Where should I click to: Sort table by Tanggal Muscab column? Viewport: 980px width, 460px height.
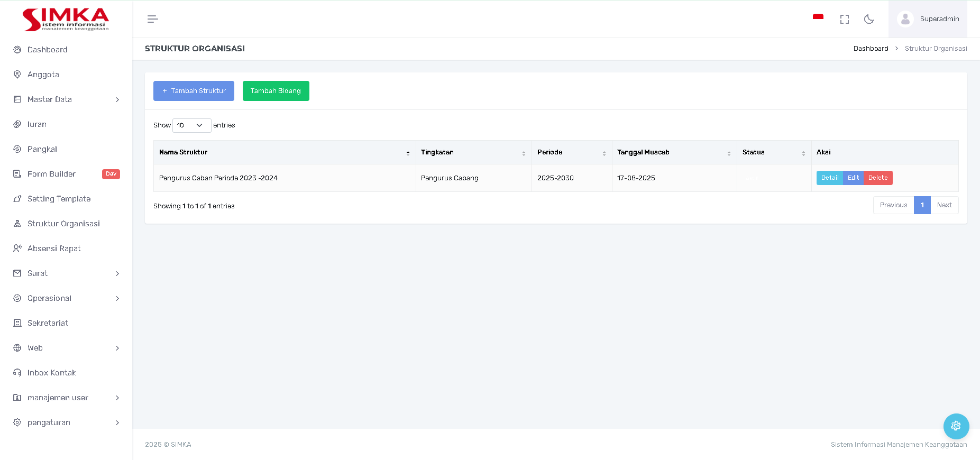coord(673,152)
